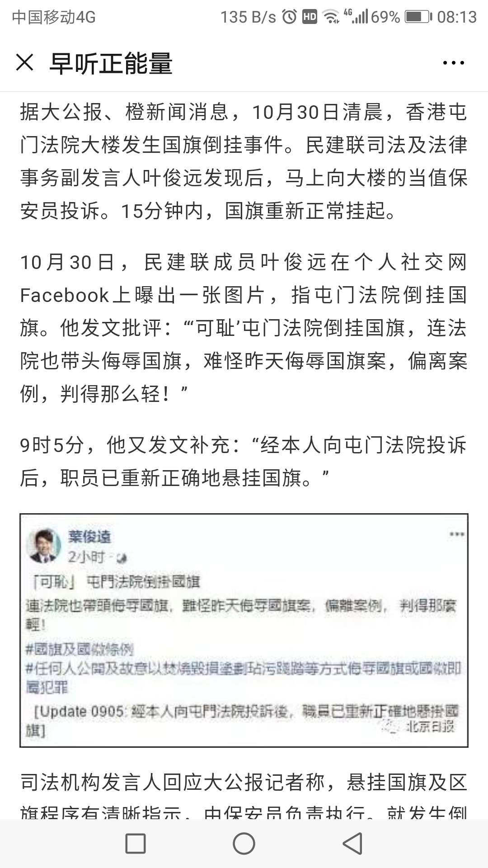Tap the name 葉俊遠 in post image

89,537
